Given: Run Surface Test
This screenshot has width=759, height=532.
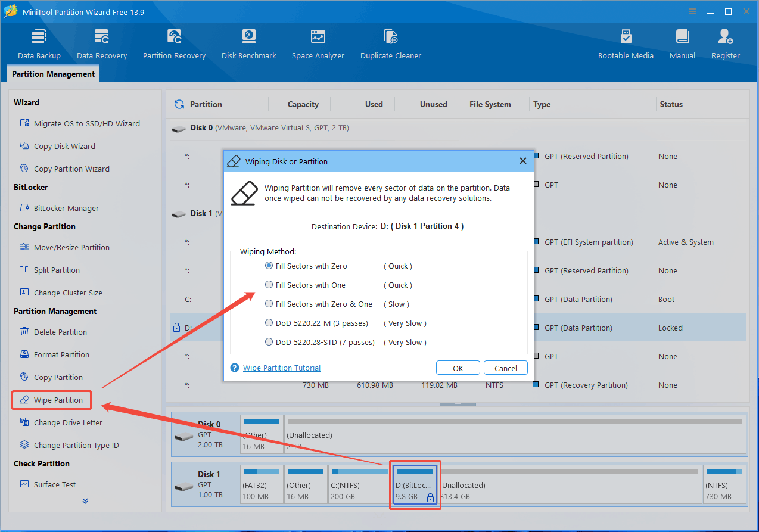Looking at the screenshot, I should coord(48,484).
